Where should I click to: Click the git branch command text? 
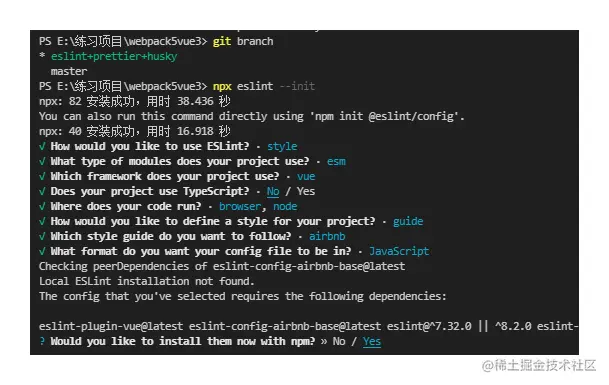click(x=243, y=41)
